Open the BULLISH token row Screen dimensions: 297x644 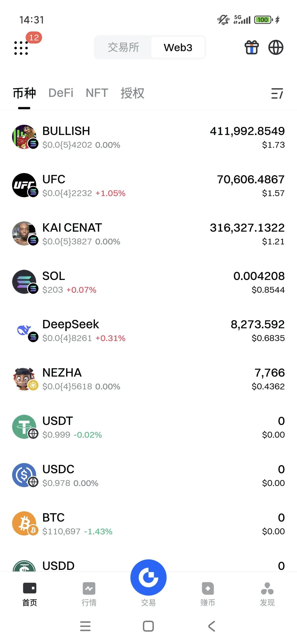click(x=148, y=137)
